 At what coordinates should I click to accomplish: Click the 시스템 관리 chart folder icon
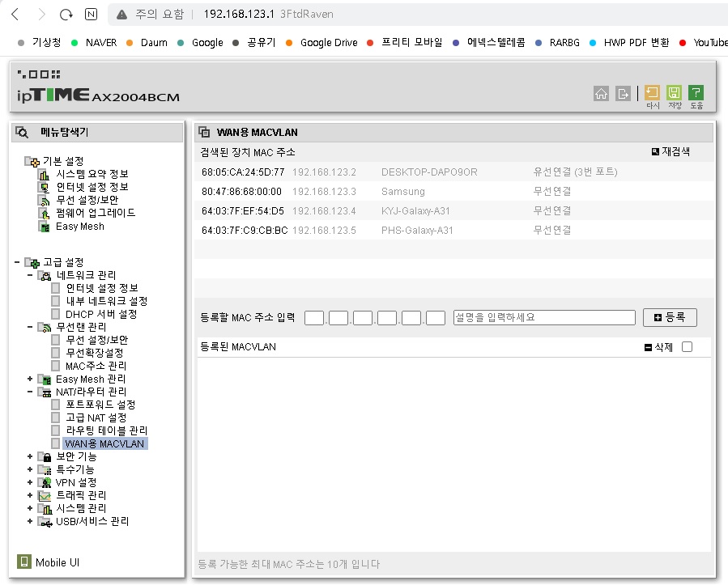point(45,508)
